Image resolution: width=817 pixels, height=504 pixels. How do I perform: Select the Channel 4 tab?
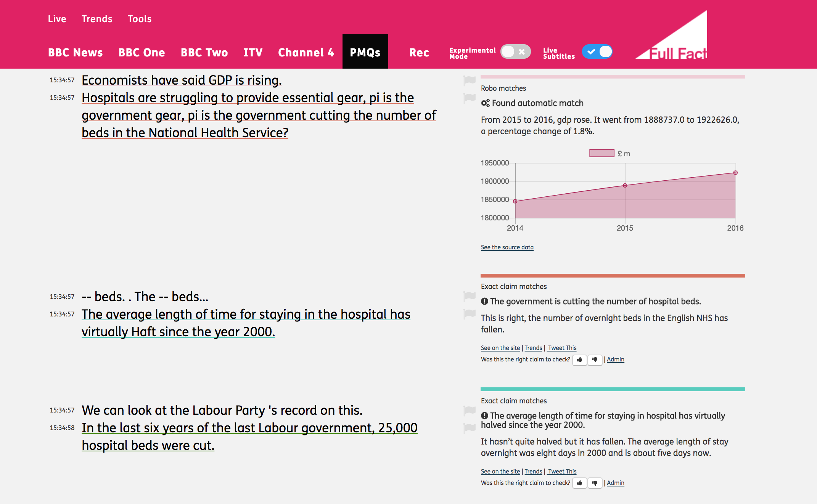306,53
